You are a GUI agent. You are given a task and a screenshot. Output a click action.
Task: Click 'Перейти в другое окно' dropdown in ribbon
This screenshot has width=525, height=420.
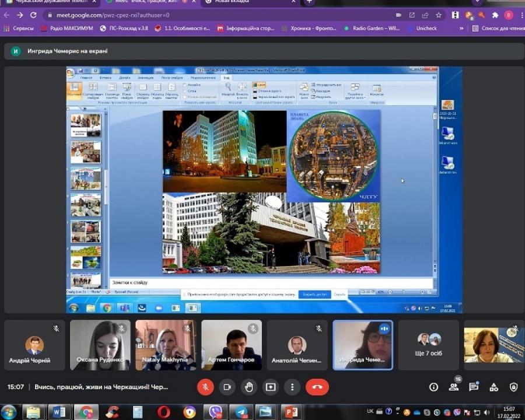coord(355,91)
